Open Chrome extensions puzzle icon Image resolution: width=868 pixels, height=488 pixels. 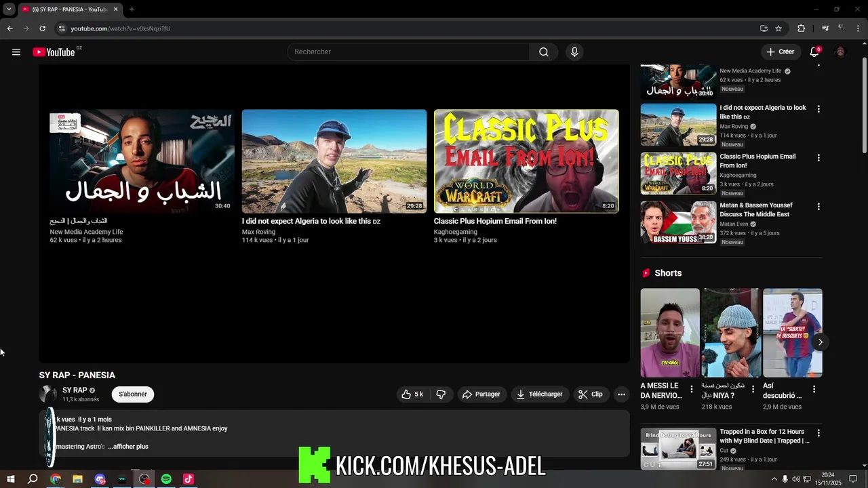coord(801,28)
